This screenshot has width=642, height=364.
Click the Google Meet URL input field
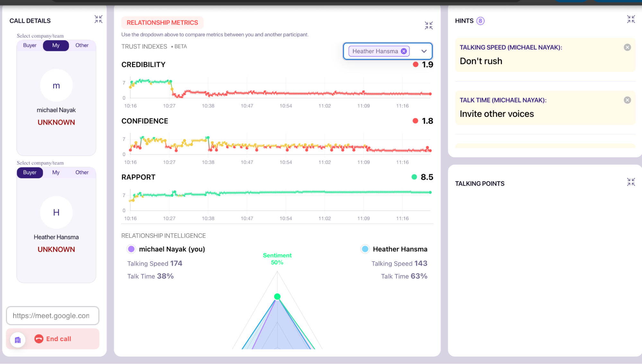[52, 316]
